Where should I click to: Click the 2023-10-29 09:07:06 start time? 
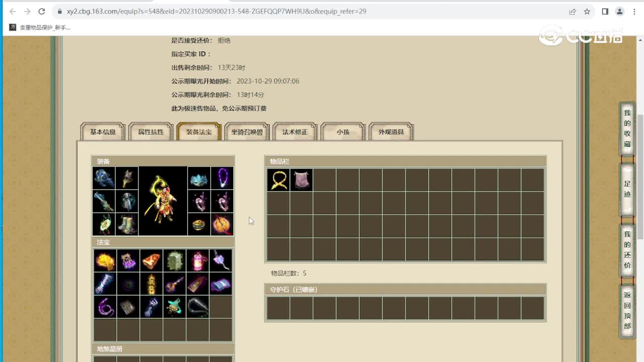click(x=268, y=81)
